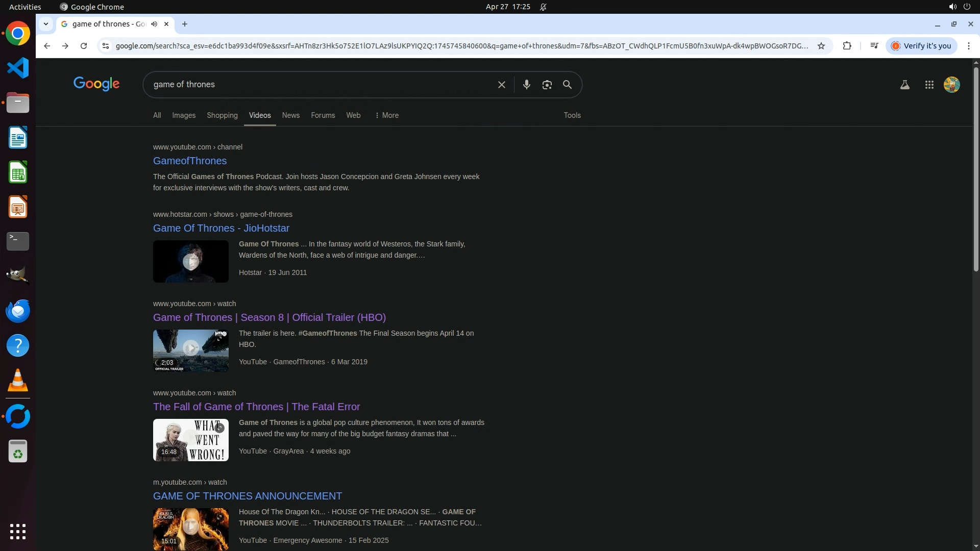Open the Game Of Thrones - JioHotstar link
980x551 pixels.
pyautogui.click(x=221, y=228)
